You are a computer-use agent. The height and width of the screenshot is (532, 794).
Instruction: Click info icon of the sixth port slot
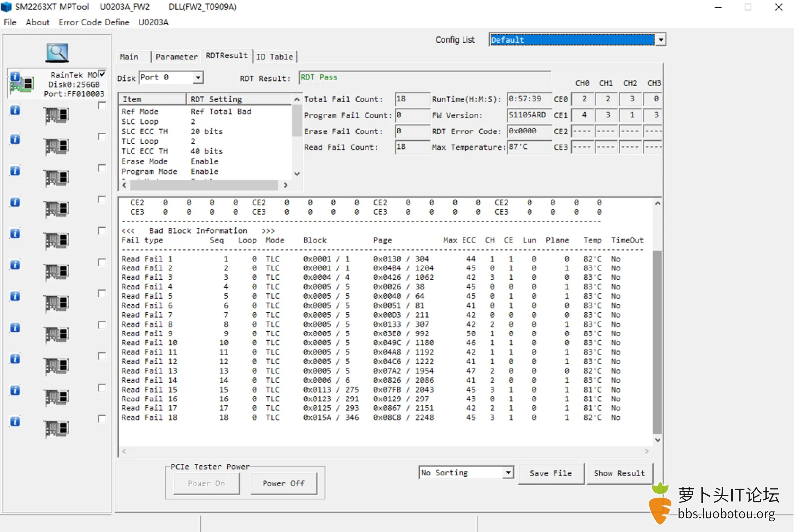click(15, 233)
